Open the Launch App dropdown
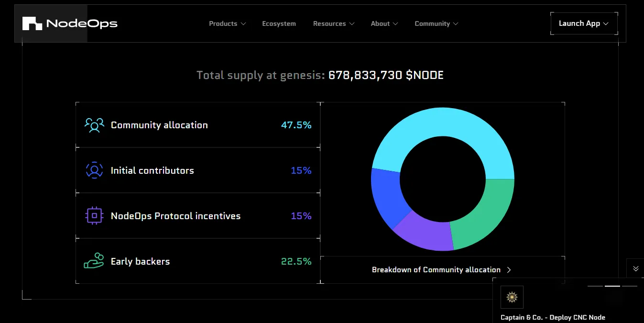This screenshot has width=644, height=323. pyautogui.click(x=584, y=23)
